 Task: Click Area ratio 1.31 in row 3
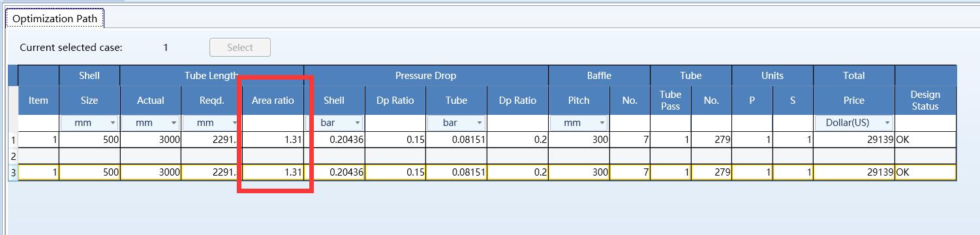click(x=273, y=172)
